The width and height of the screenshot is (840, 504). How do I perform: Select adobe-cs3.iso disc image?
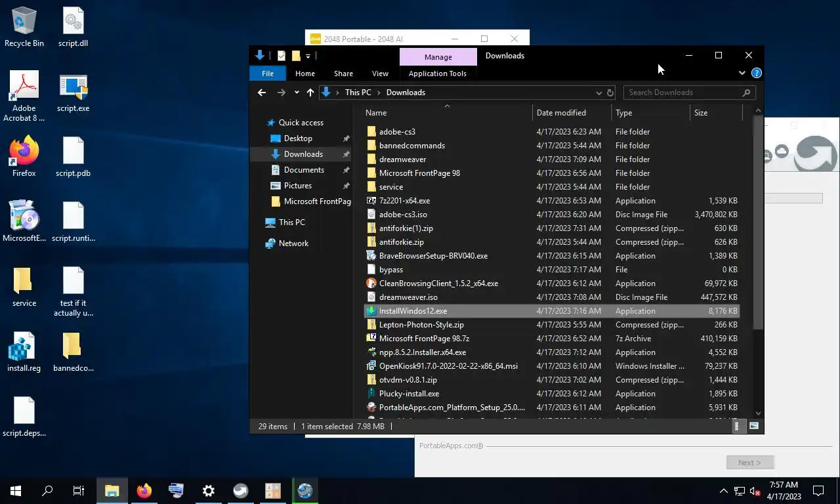point(551,215)
